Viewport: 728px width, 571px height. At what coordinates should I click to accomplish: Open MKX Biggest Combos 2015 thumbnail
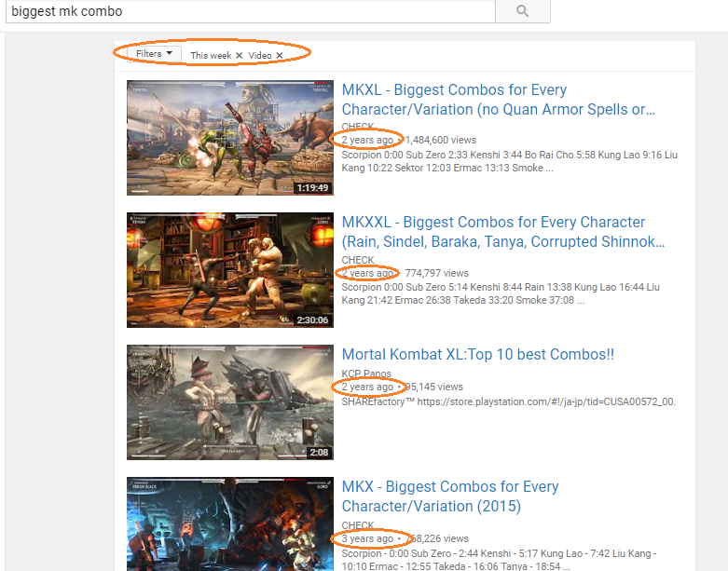coord(230,524)
